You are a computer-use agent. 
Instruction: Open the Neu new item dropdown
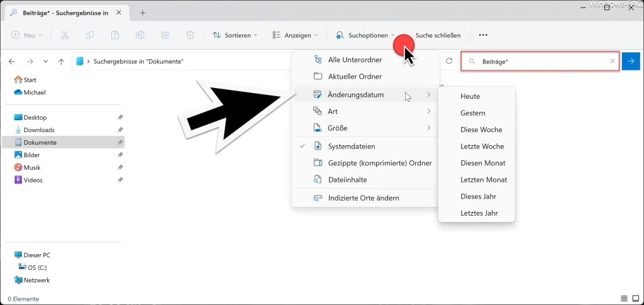point(26,35)
